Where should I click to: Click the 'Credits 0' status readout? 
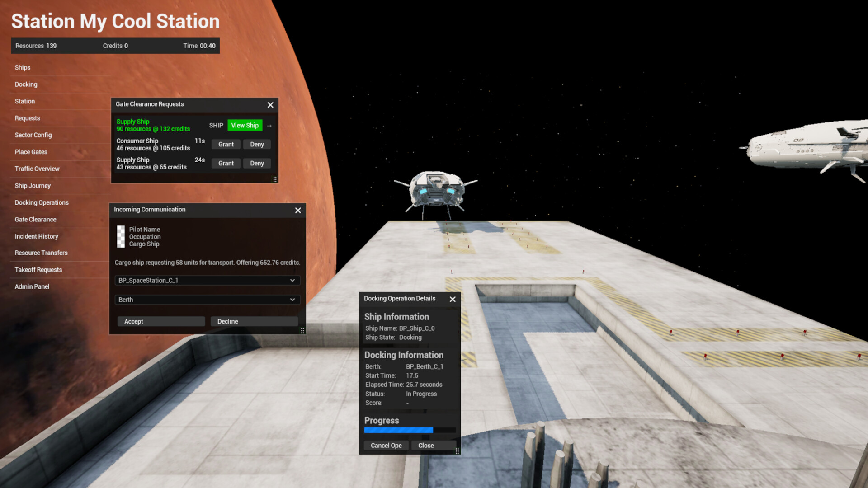coord(115,46)
